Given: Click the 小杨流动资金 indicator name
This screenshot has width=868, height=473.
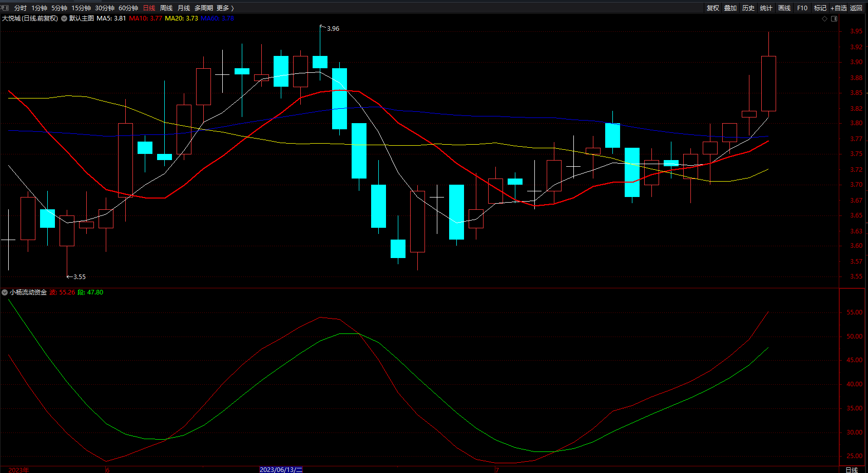Looking at the screenshot, I should (28, 292).
